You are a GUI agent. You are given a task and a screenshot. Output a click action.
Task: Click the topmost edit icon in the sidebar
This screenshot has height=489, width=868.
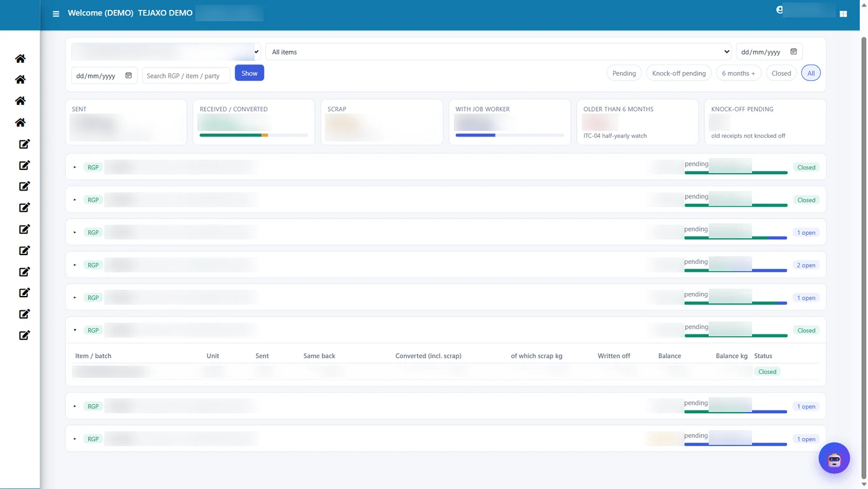tap(24, 144)
